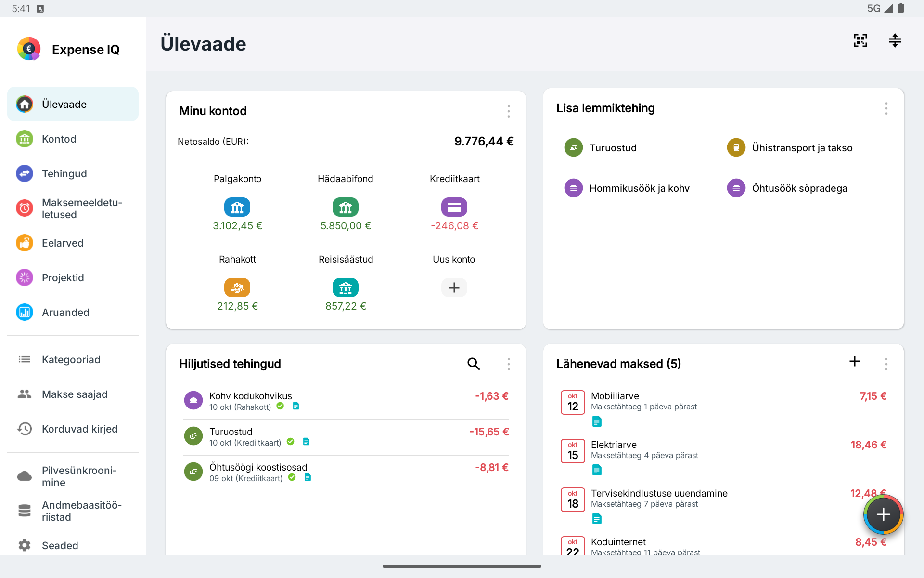Open Aruanded in the sidebar
Image resolution: width=924 pixels, height=578 pixels.
click(x=73, y=312)
